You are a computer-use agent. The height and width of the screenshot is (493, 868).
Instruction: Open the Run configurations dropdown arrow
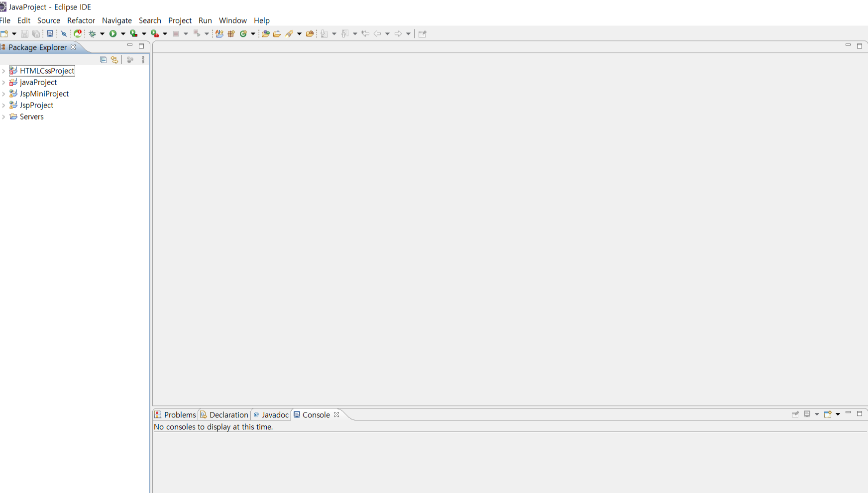[x=123, y=34]
